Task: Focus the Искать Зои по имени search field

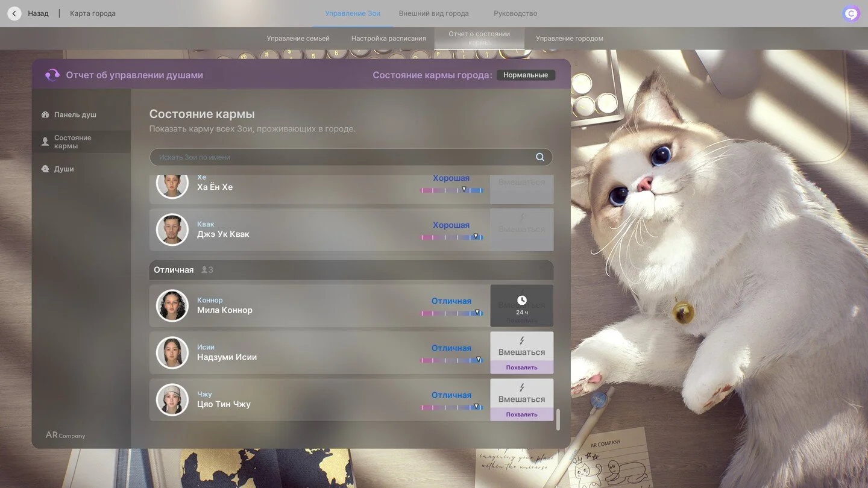Action: coord(351,157)
